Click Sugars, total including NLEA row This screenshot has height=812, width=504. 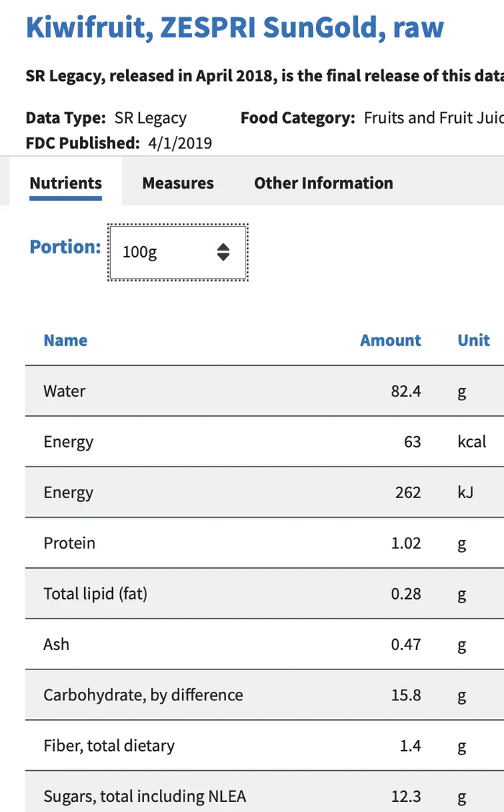[145, 796]
